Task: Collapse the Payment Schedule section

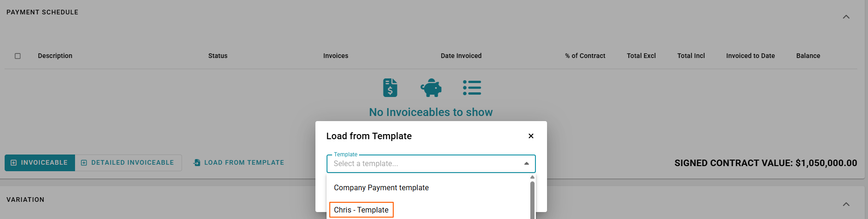Action: pyautogui.click(x=846, y=17)
